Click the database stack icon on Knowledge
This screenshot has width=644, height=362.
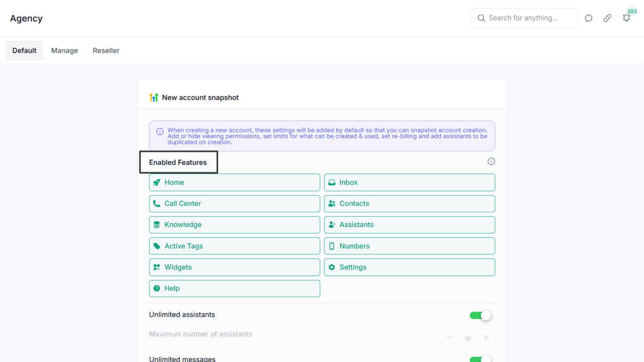click(x=157, y=225)
